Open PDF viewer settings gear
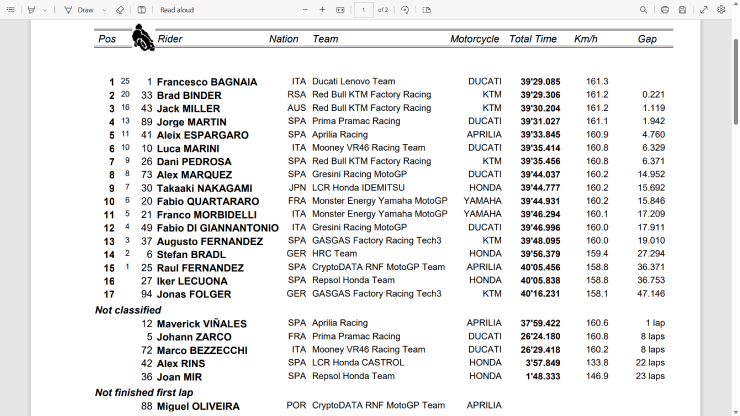Image resolution: width=740 pixels, height=416 pixels. tap(721, 9)
